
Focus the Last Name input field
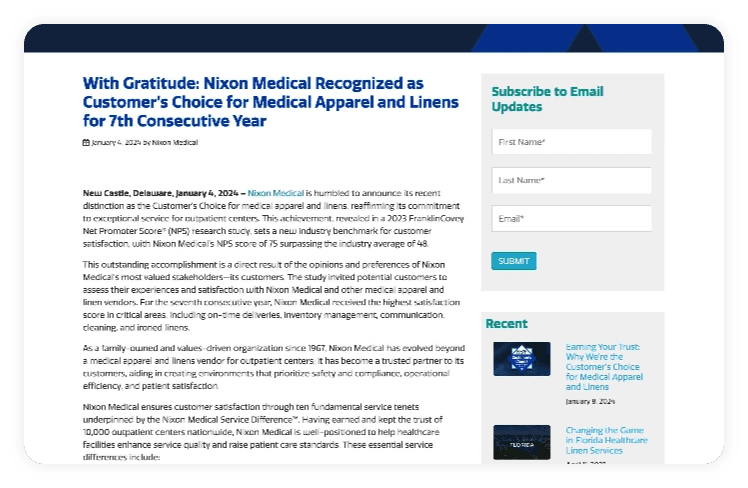571,180
